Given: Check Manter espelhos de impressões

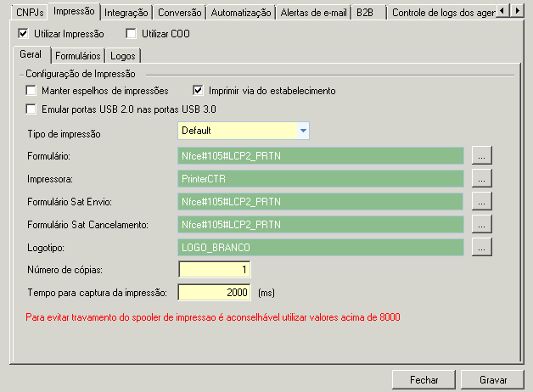Looking at the screenshot, I should click(x=32, y=91).
